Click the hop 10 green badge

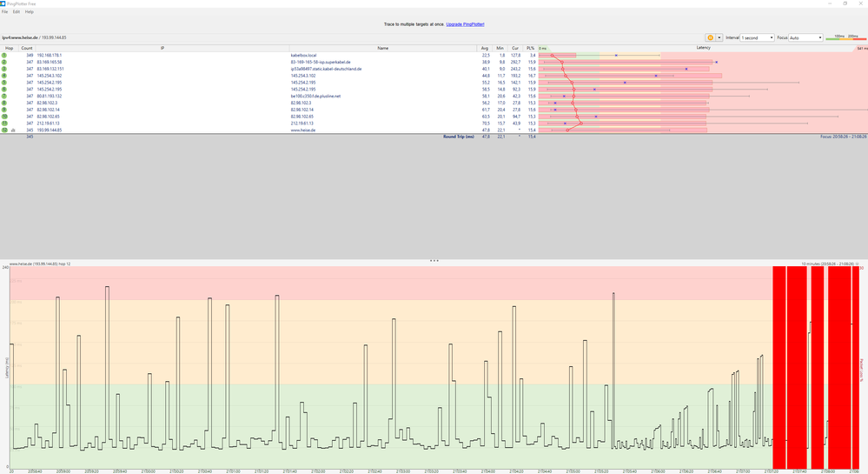(x=4, y=117)
